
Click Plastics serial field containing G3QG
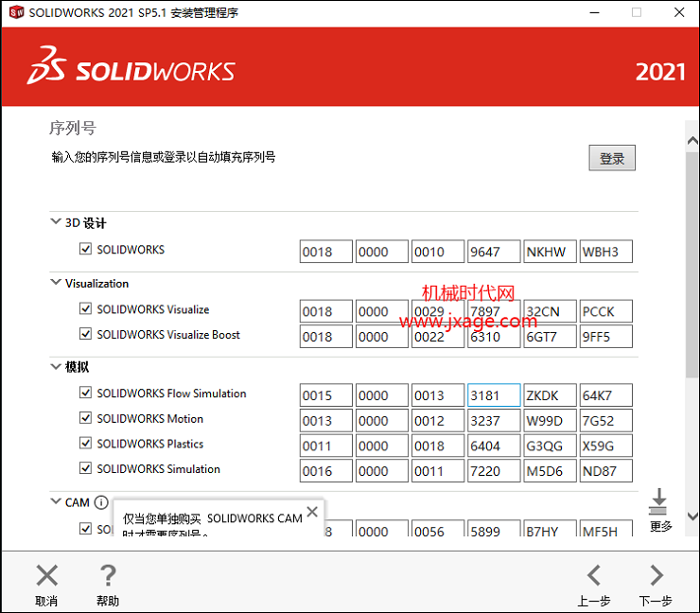point(550,446)
